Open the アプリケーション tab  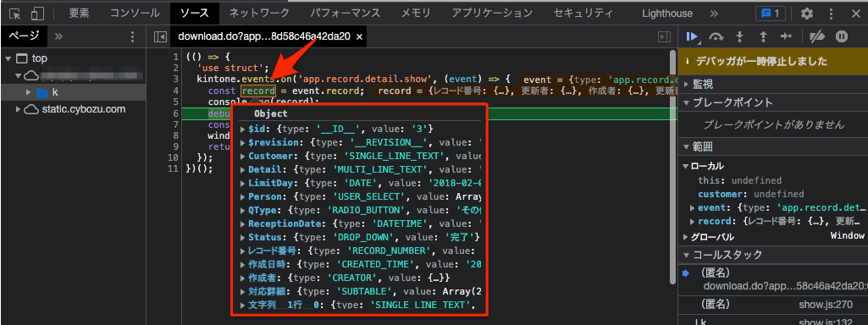pos(492,14)
